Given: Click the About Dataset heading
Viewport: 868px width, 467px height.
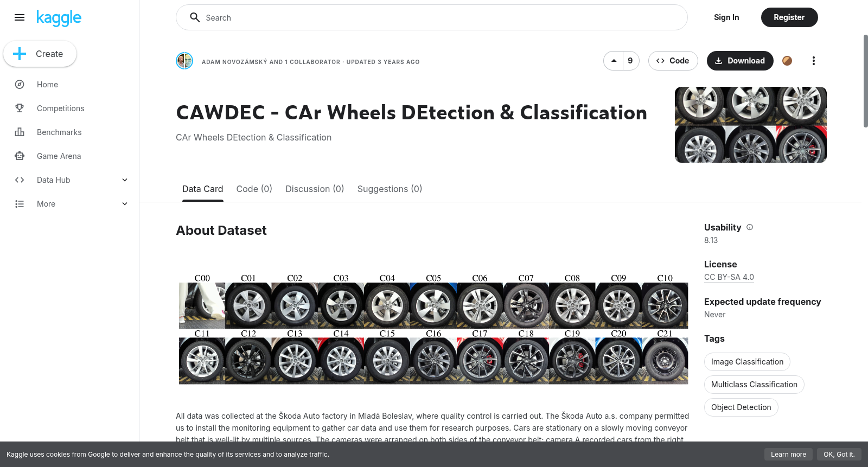Looking at the screenshot, I should (221, 231).
